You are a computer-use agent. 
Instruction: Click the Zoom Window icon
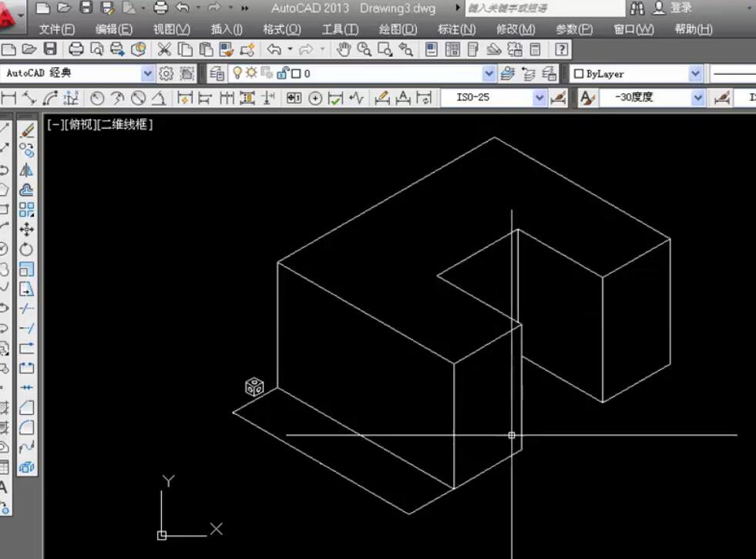385,49
